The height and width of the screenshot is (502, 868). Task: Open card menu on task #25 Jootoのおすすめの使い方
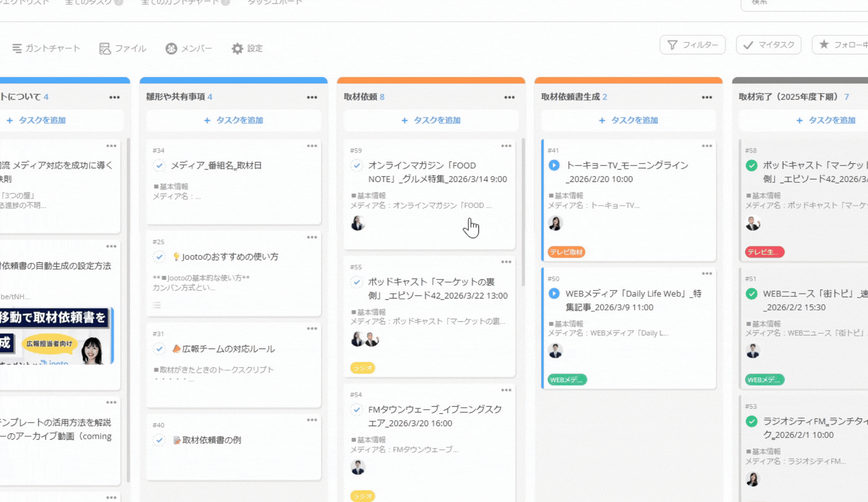tap(312, 237)
